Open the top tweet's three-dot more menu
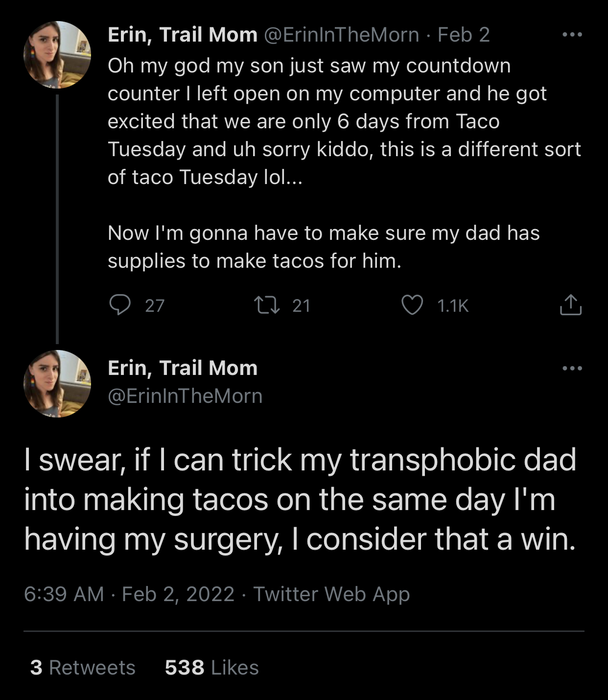The image size is (608, 700). tap(572, 35)
